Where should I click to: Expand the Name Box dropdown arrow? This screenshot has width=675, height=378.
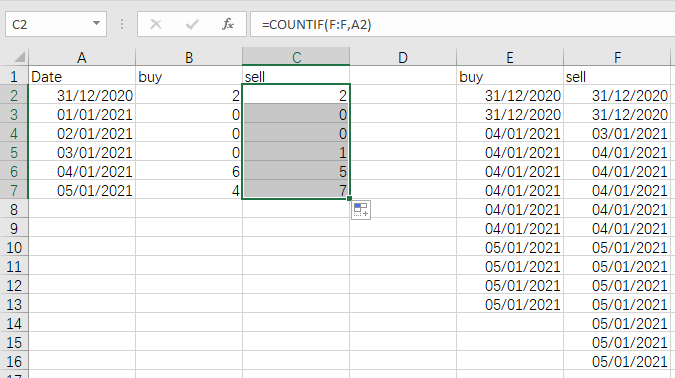point(96,24)
